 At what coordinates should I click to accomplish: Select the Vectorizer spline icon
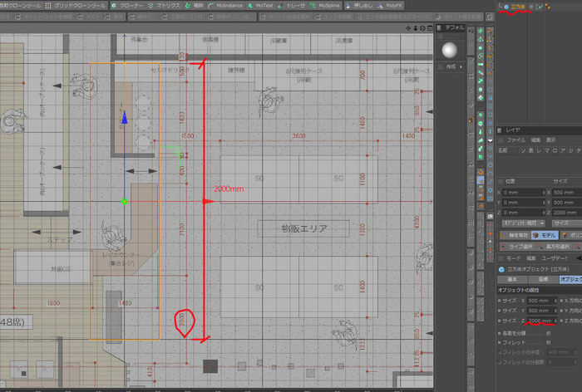[491, 140]
